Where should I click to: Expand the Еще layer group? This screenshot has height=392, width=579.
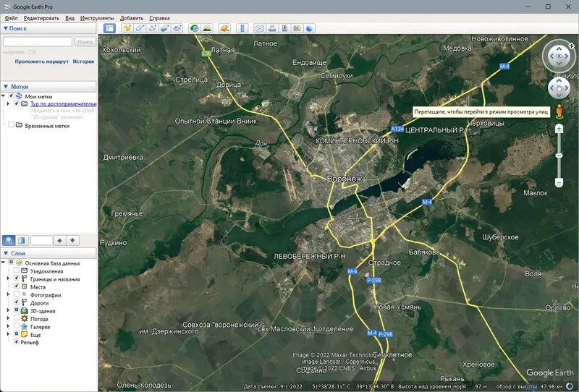tap(8, 334)
